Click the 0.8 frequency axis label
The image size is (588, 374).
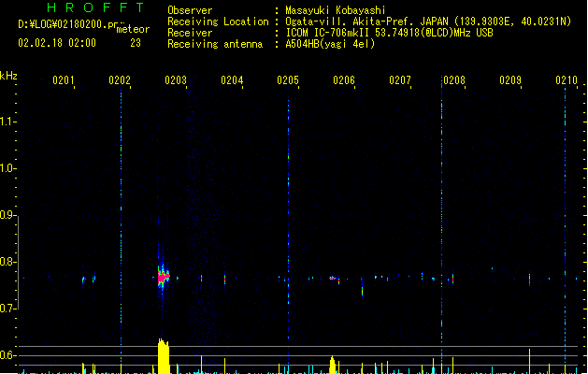[x=7, y=262]
